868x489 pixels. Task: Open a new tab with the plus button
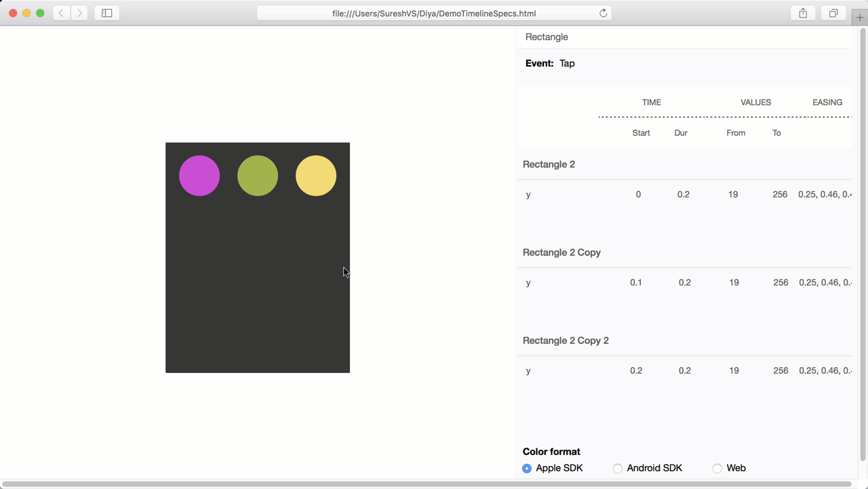(861, 17)
